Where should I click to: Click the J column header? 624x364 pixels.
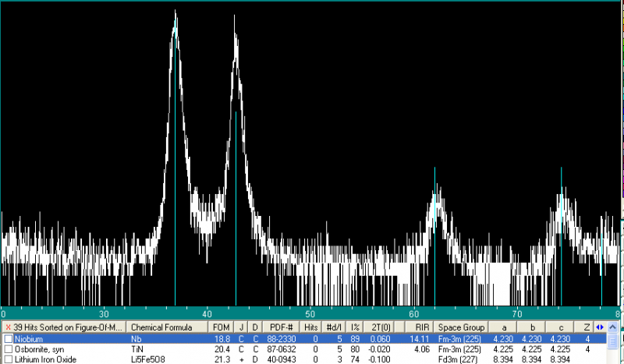pyautogui.click(x=241, y=327)
